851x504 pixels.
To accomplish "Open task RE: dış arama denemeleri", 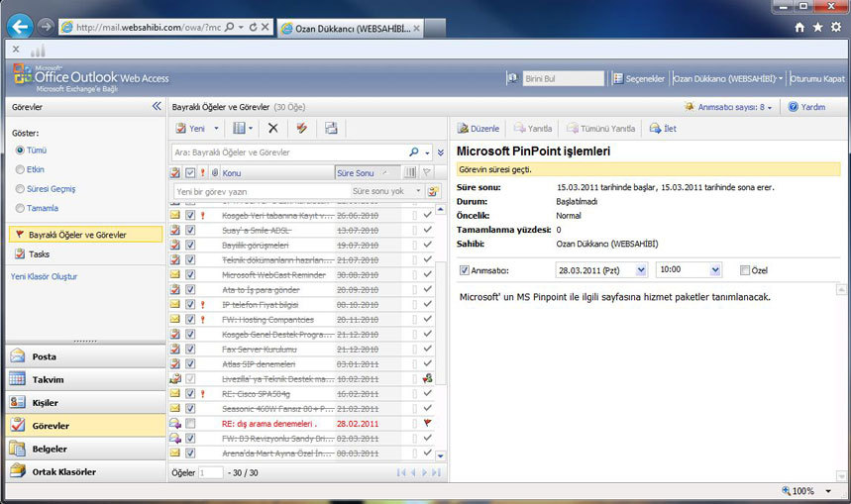I will click(x=269, y=424).
